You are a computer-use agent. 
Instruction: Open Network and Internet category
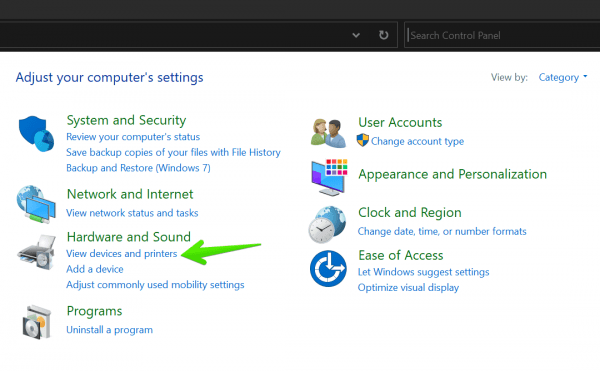click(x=130, y=194)
